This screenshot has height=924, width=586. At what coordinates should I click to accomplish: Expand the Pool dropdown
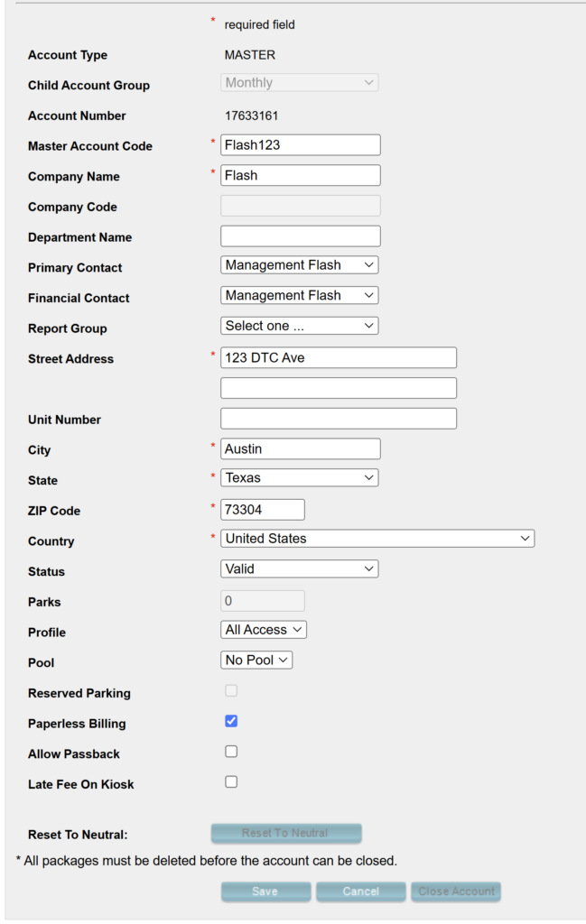(x=256, y=661)
